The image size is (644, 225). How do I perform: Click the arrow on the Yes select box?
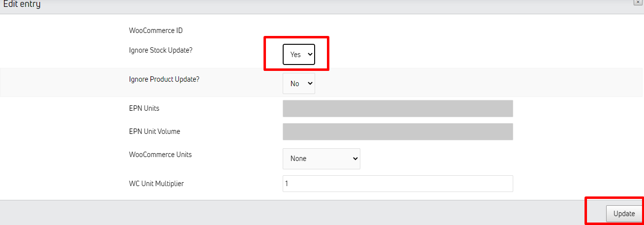click(x=310, y=55)
